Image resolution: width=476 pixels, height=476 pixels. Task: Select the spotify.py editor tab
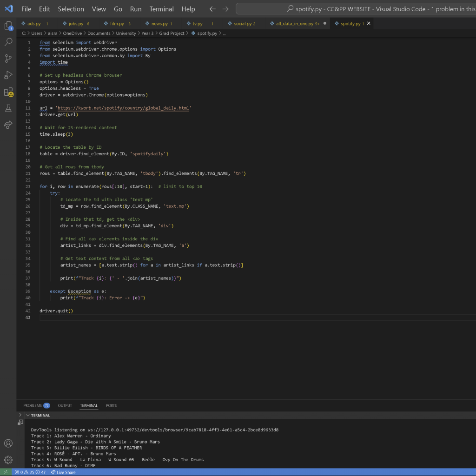[350, 23]
